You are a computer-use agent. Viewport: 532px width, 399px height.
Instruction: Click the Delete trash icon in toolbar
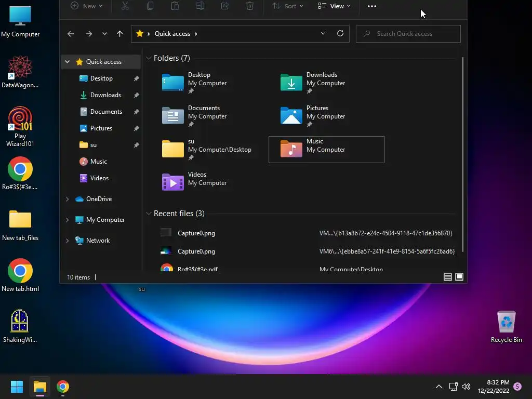250,6
